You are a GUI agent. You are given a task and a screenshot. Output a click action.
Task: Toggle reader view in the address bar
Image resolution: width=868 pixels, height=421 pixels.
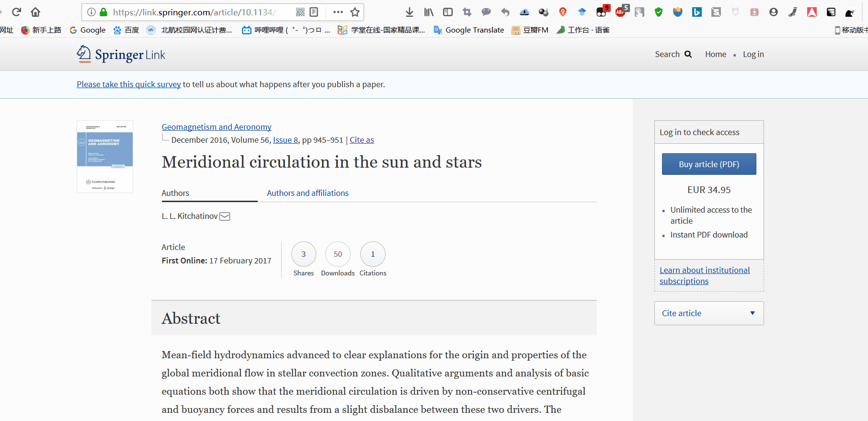[314, 12]
